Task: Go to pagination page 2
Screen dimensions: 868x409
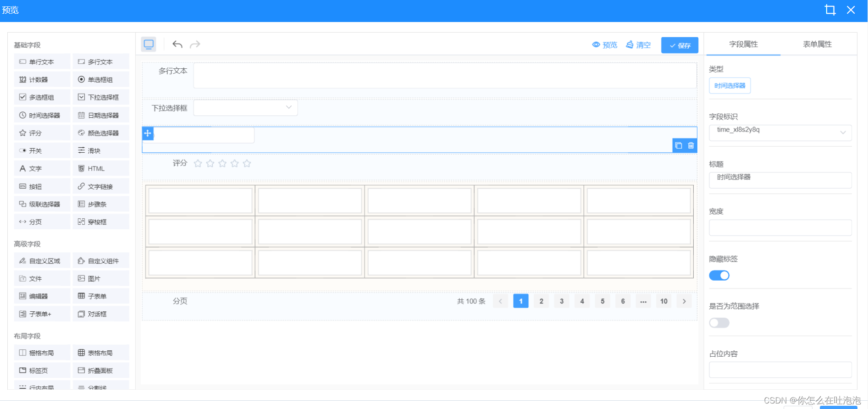Action: coord(542,301)
